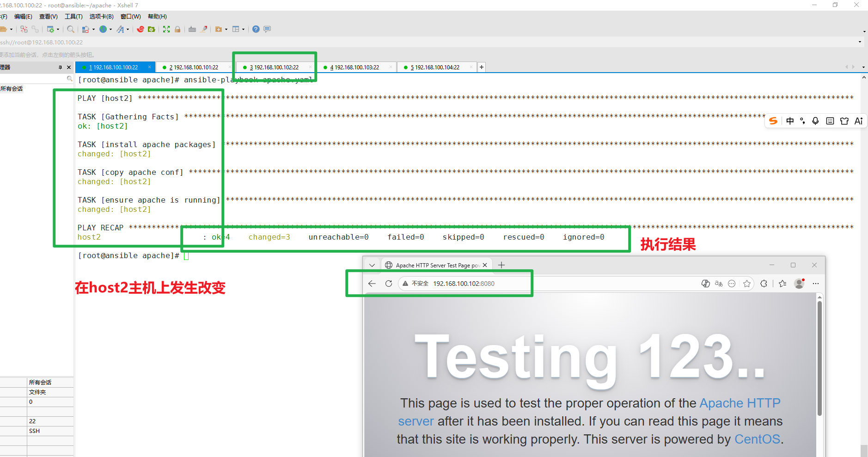Image resolution: width=868 pixels, height=457 pixels.
Task: Expand the globe encoding dropdown arrow
Action: (x=110, y=30)
